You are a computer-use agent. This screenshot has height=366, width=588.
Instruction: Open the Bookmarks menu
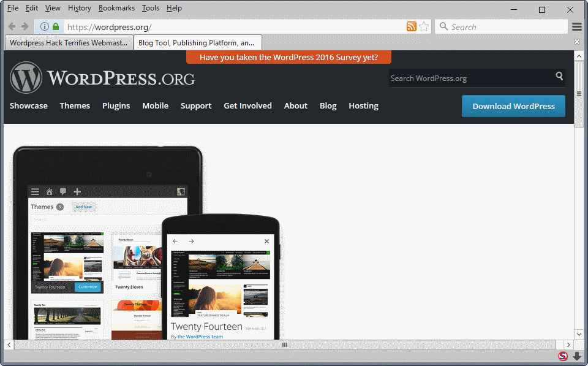tap(116, 8)
